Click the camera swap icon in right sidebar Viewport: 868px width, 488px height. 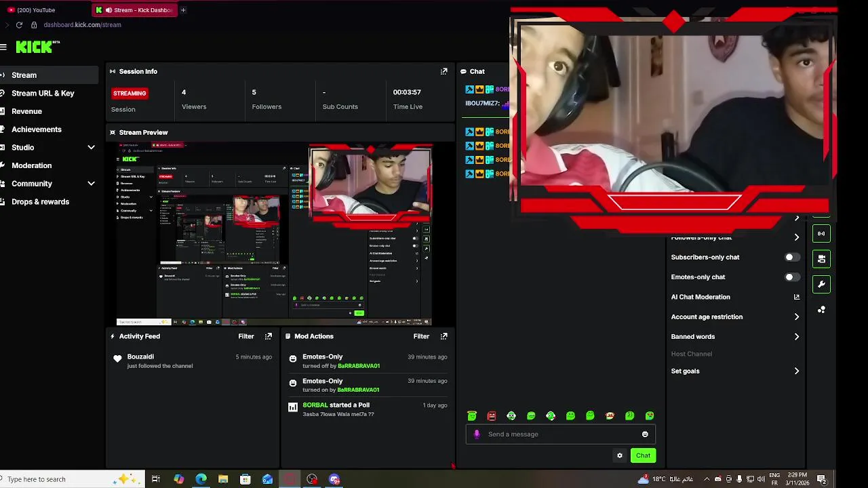[821, 259]
